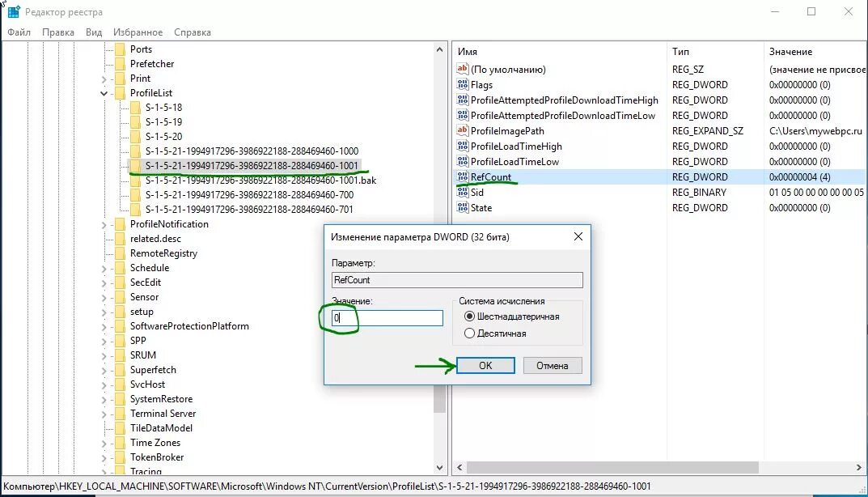
Task: Click the Тип column header
Action: tap(715, 52)
